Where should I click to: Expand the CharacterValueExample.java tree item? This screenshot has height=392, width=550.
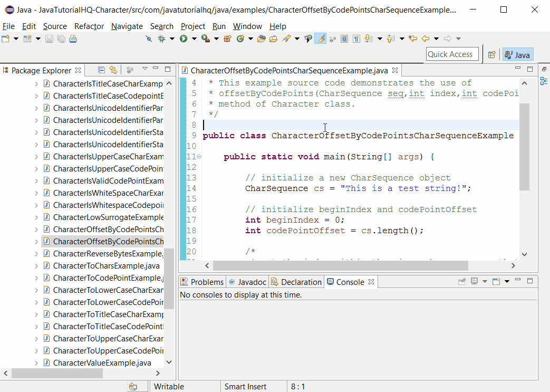37,362
